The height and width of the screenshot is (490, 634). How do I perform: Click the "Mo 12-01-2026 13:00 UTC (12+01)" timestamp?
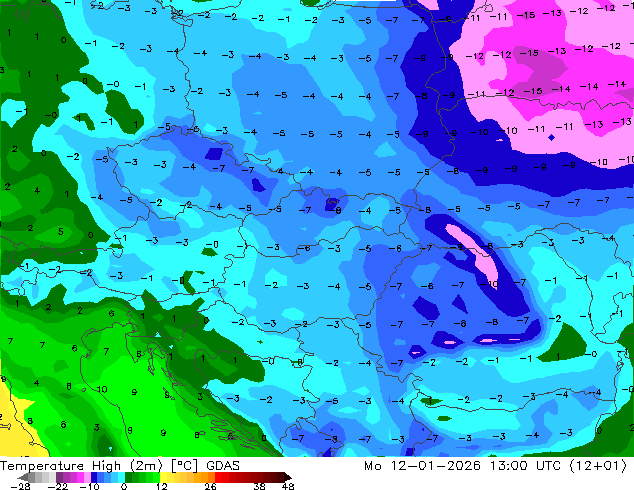(x=496, y=466)
